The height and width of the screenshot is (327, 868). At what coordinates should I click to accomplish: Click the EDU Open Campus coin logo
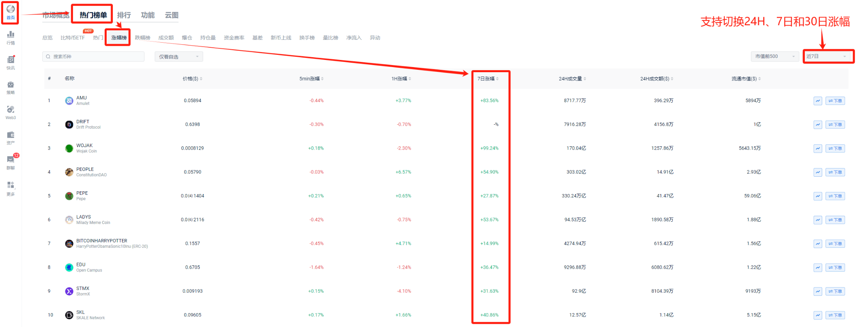(69, 267)
